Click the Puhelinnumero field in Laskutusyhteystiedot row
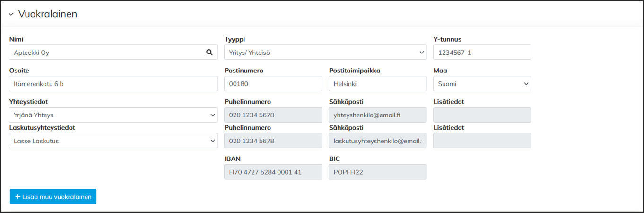644x213 pixels. click(x=273, y=141)
